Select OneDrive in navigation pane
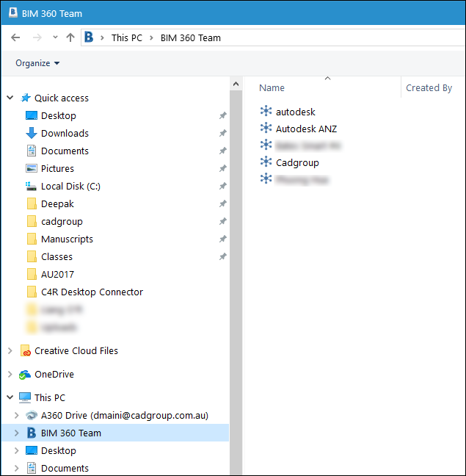Image resolution: width=466 pixels, height=476 pixels. pyautogui.click(x=54, y=375)
